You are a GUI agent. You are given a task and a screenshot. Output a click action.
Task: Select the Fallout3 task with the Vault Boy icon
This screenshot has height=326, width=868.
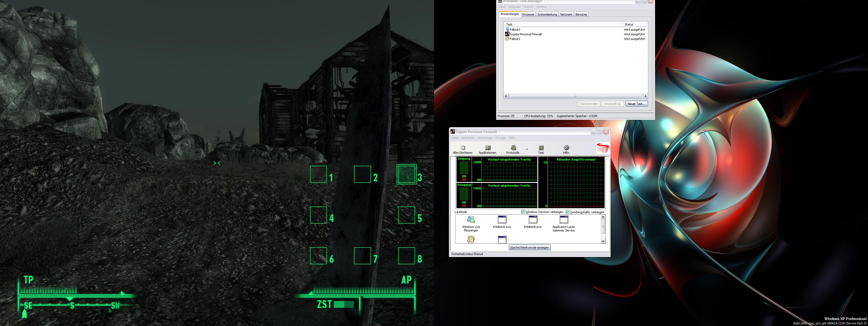point(576,39)
